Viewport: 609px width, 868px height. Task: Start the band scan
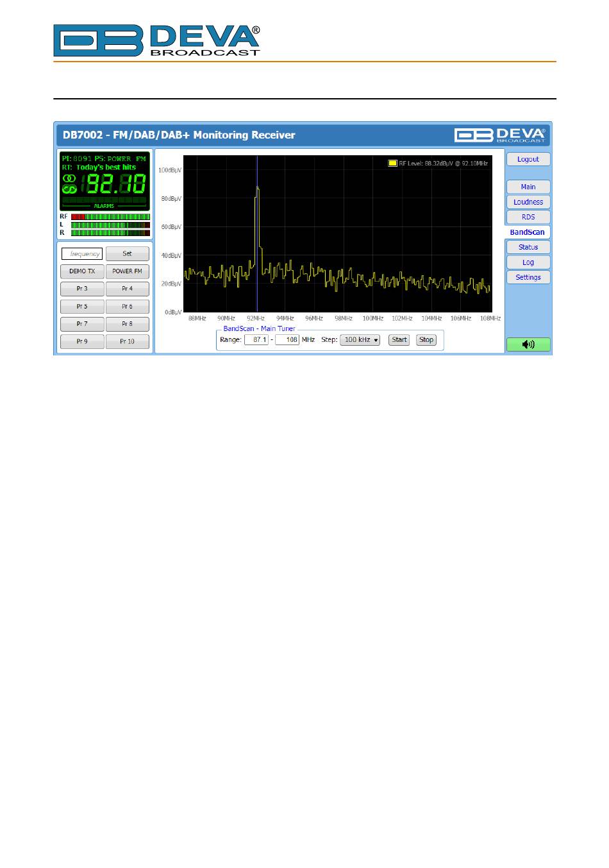tap(399, 340)
